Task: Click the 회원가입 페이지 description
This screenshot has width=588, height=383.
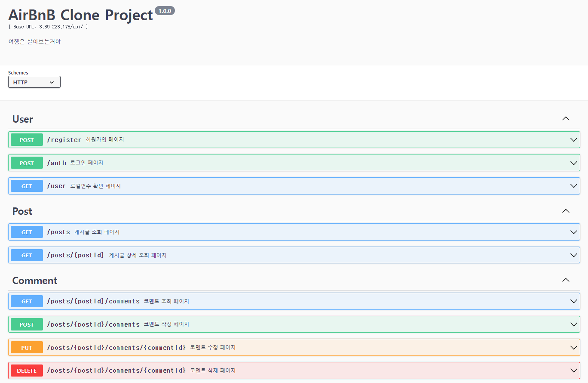Action: (x=105, y=139)
